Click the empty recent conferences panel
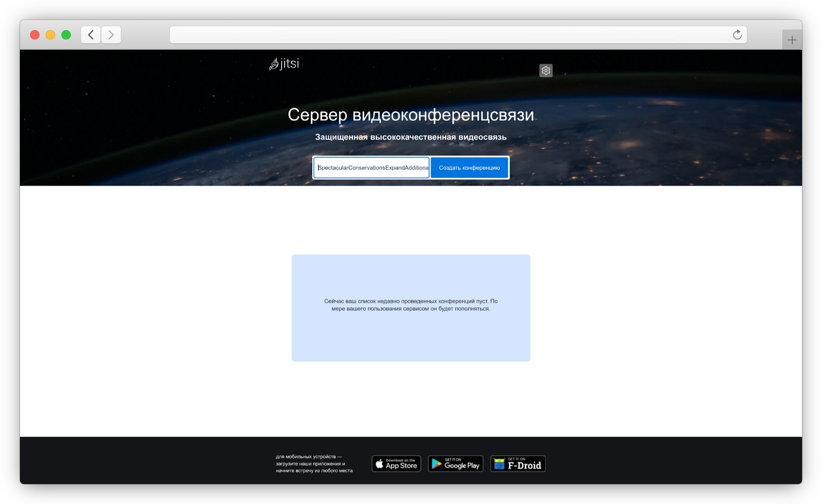Screen dimensions: 822x504 (x=411, y=308)
